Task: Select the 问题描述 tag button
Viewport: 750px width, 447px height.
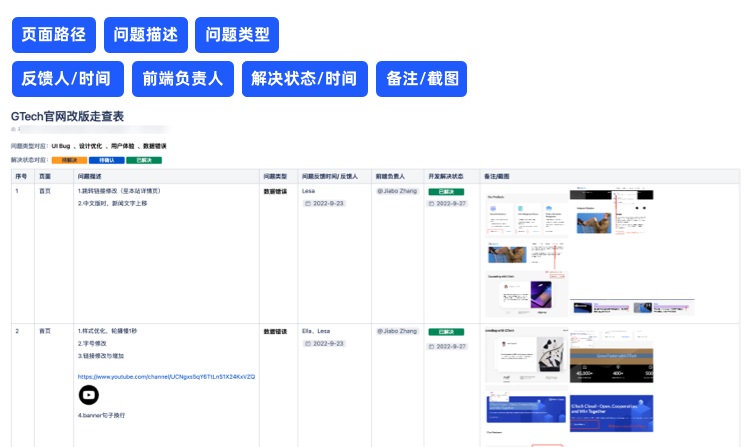Action: tap(146, 35)
